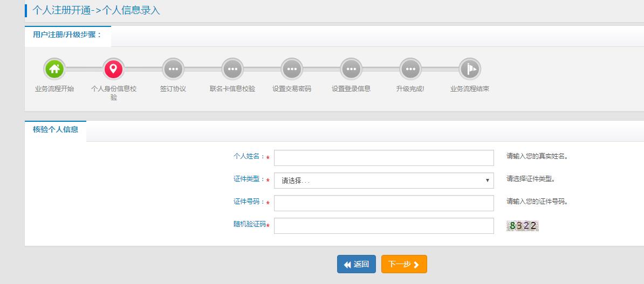Click the flag icon for 业务流程结束
Image resolution: width=644 pixels, height=284 pixels.
pos(470,69)
